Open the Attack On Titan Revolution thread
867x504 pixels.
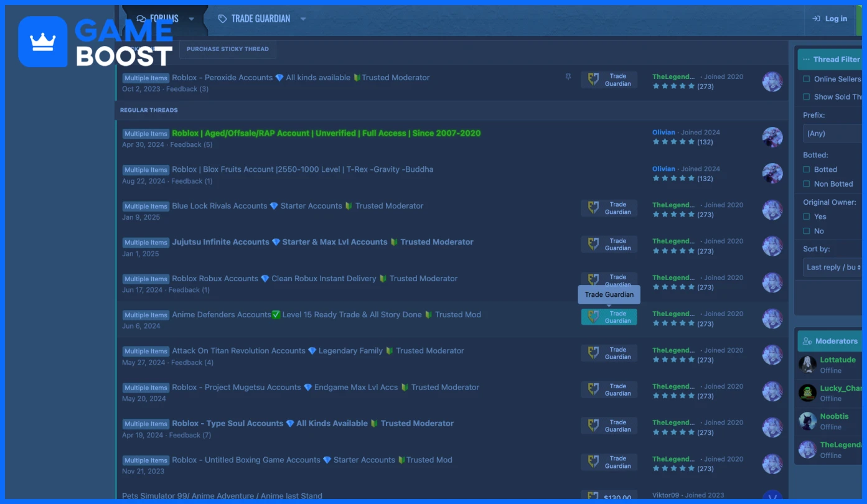(x=318, y=351)
